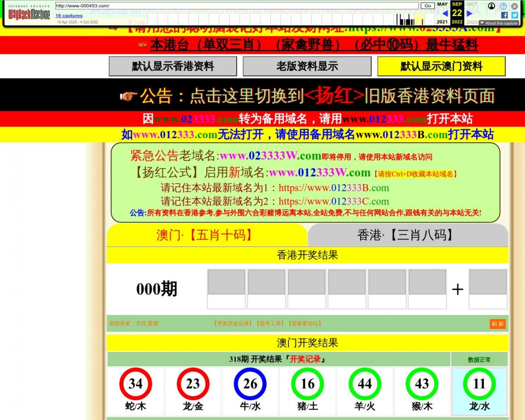525x420 pixels.
Task: Click the 000期 draw period text
Action: pos(157,289)
